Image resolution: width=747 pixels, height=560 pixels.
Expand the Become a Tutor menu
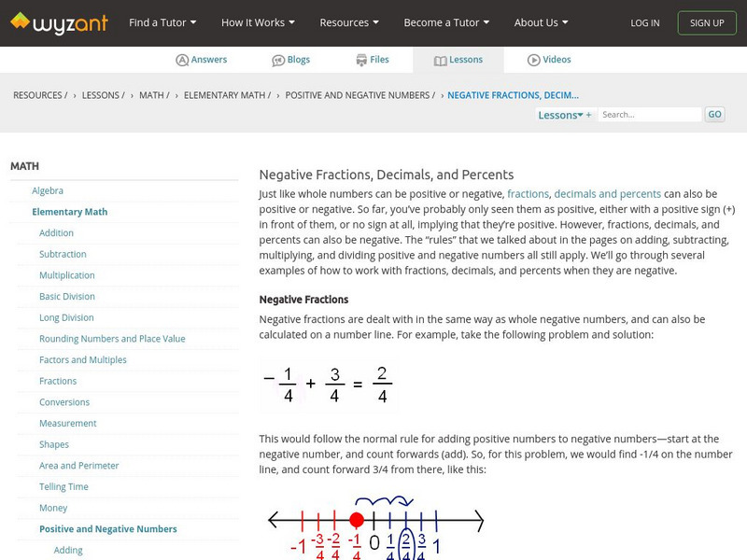(x=446, y=22)
